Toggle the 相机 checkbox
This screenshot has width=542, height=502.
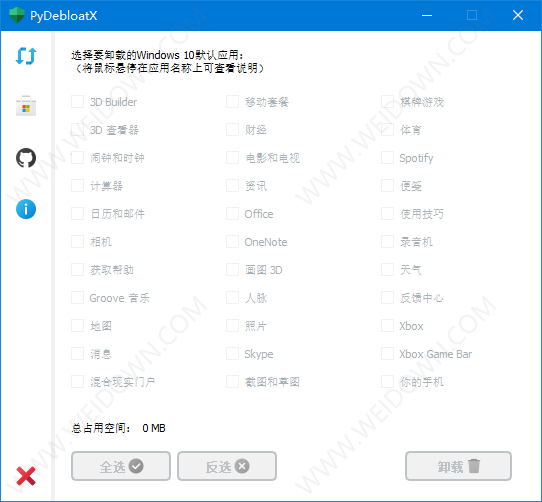77,242
